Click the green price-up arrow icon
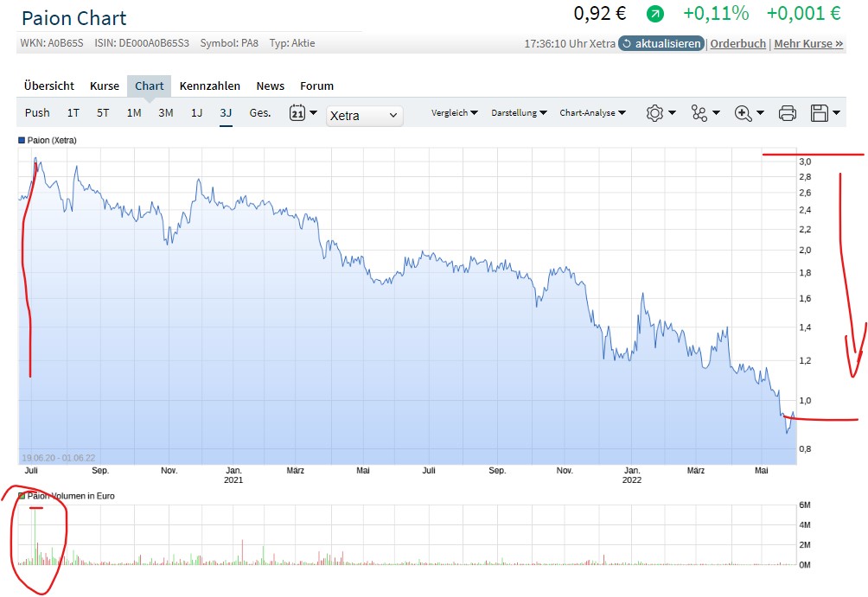 point(654,14)
